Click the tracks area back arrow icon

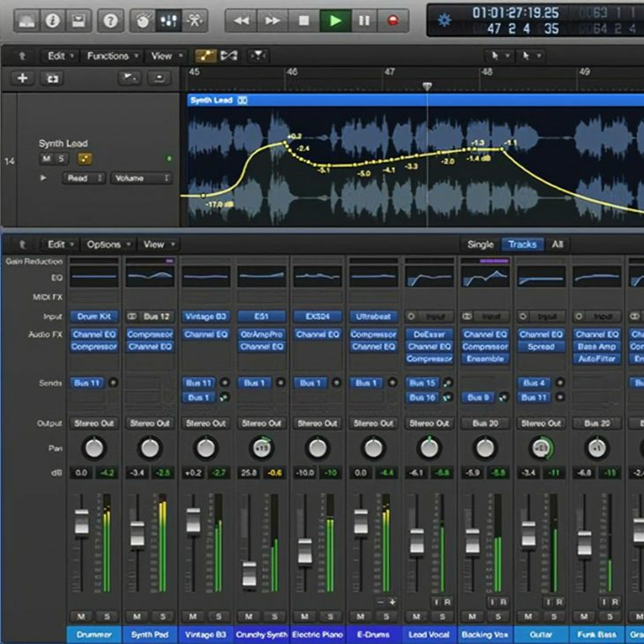tap(22, 56)
